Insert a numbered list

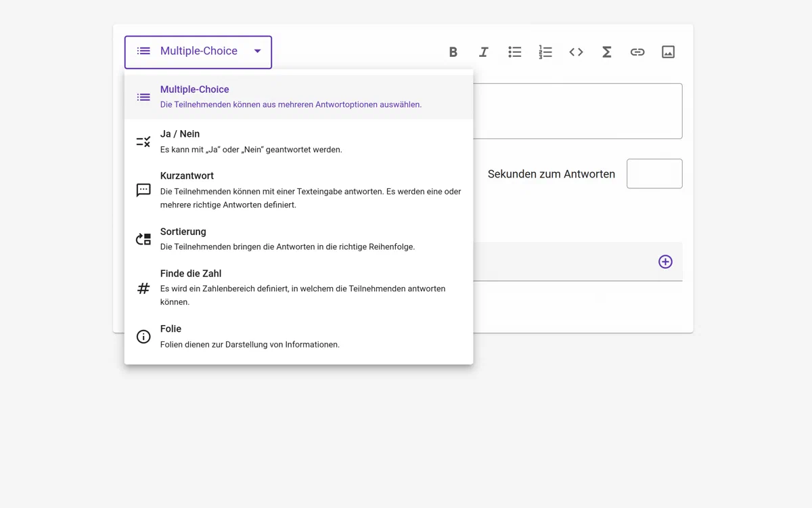[x=545, y=52]
